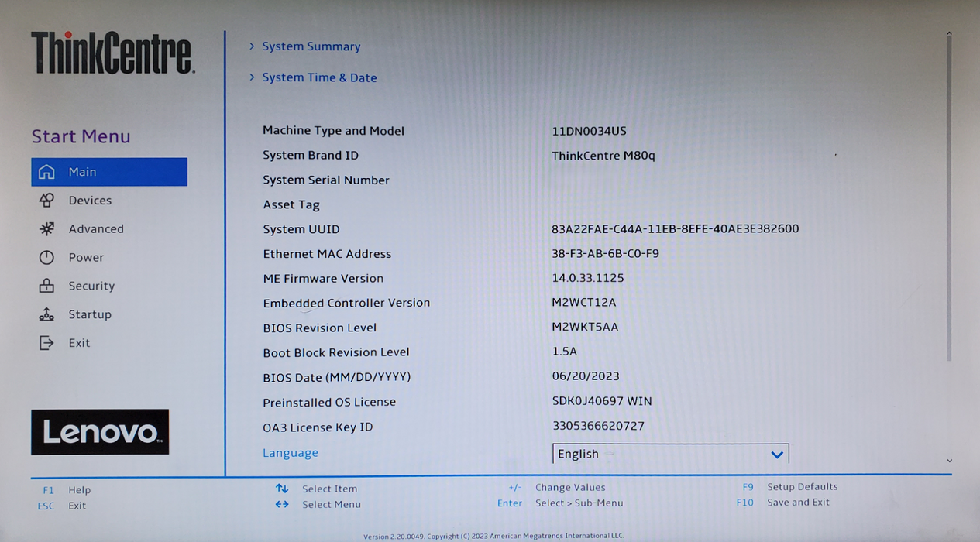Click OA3 License Key ID 3305366620727
Screen dimensions: 980x542
point(598,426)
